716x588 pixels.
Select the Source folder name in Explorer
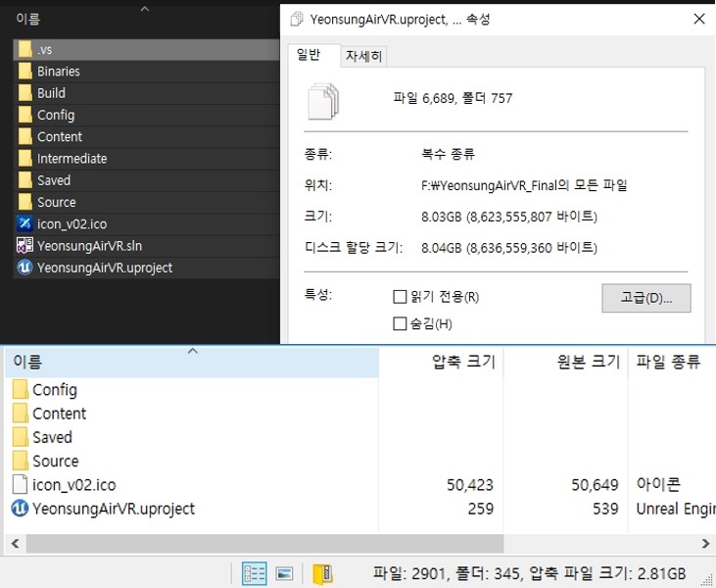click(57, 202)
